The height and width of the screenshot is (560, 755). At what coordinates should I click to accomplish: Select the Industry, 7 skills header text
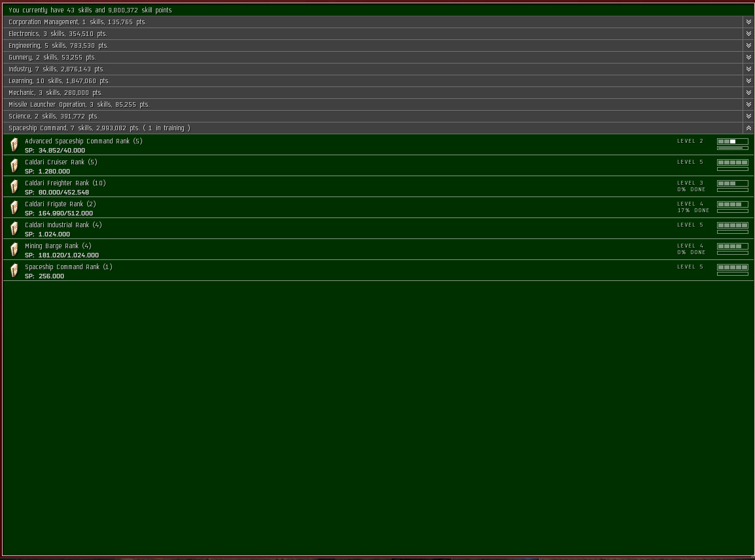tap(56, 69)
